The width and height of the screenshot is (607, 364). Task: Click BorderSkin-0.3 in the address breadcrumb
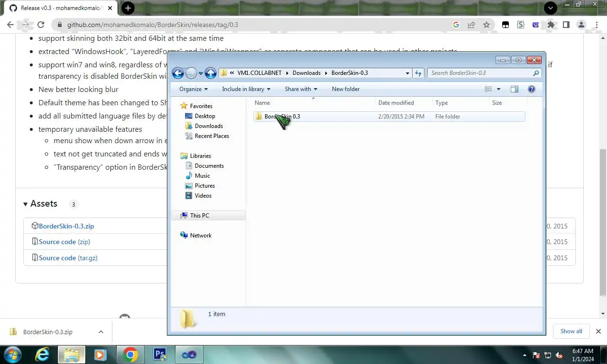coord(349,73)
